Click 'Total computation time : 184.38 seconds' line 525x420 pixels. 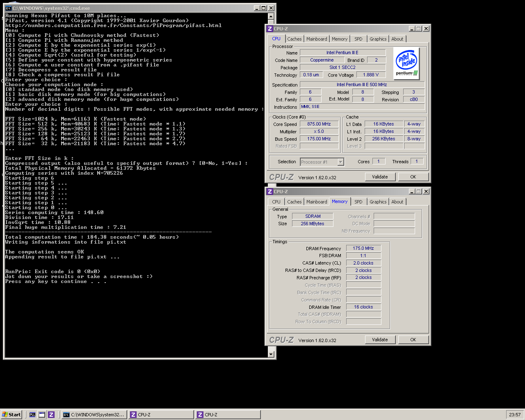coord(92,237)
